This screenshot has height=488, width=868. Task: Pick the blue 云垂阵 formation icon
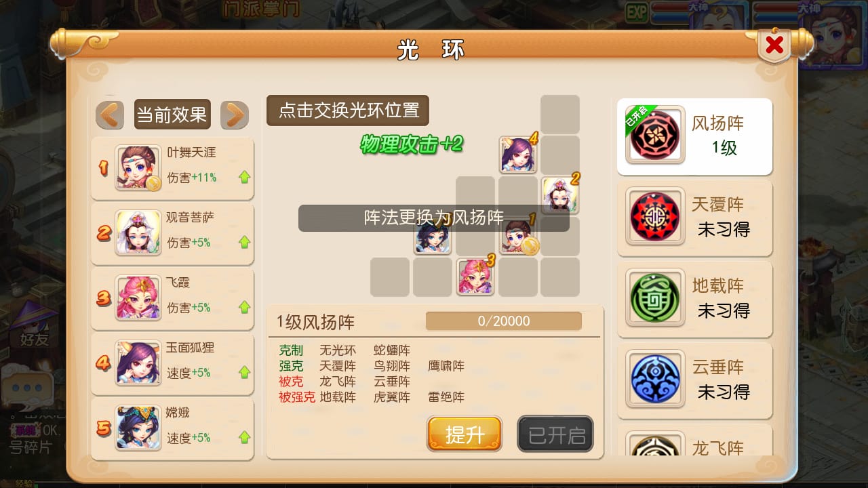coord(654,379)
